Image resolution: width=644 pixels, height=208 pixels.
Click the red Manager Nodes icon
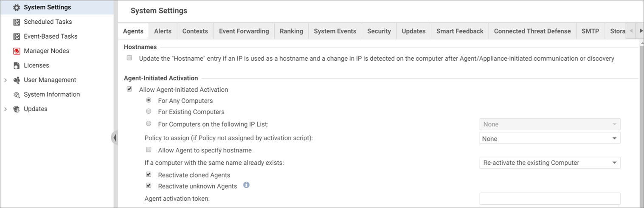point(17,51)
